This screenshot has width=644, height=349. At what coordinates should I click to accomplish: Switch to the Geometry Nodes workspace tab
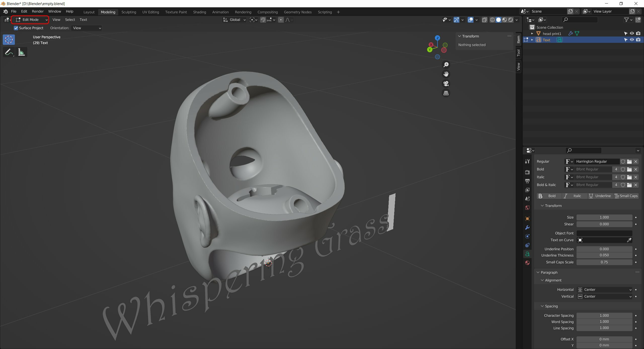click(x=298, y=12)
